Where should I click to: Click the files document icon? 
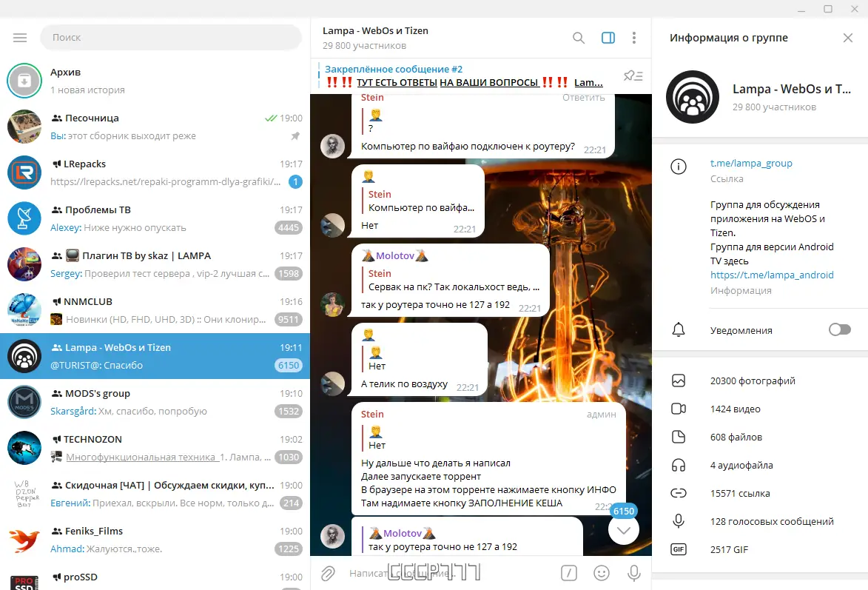pyautogui.click(x=678, y=437)
